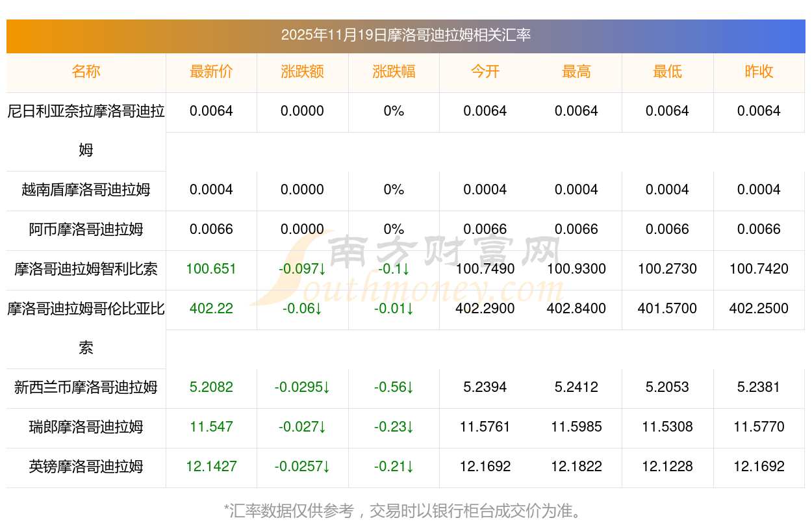
Task: Click the 最新价 column header
Action: click(211, 71)
